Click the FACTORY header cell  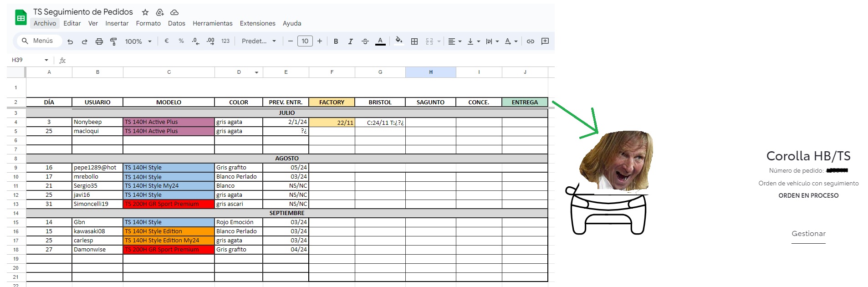[x=332, y=102]
